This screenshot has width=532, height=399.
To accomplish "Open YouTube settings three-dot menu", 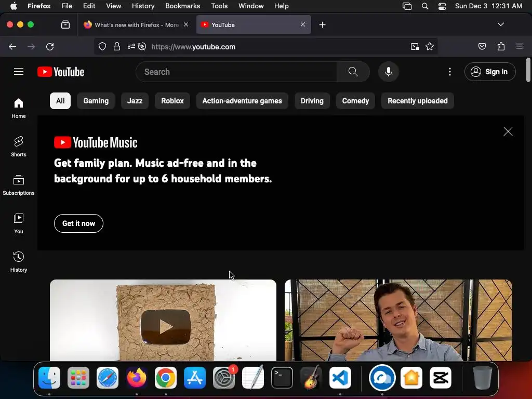I will point(450,72).
